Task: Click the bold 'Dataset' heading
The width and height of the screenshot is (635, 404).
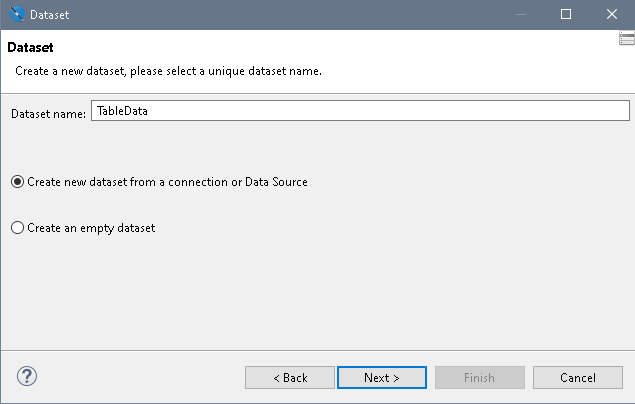Action: [x=30, y=48]
